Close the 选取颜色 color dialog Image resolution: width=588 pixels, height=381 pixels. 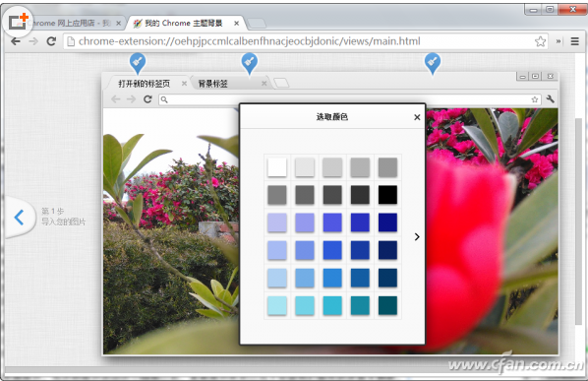pyautogui.click(x=417, y=117)
